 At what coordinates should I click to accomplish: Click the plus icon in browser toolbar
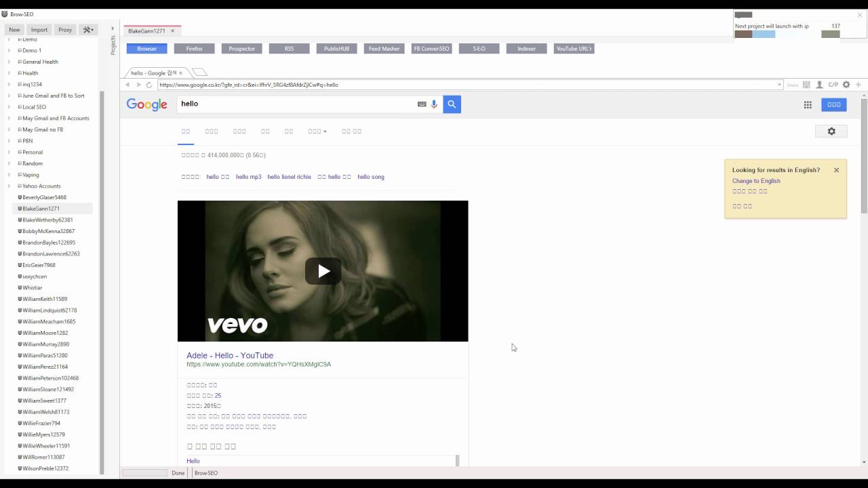click(859, 85)
